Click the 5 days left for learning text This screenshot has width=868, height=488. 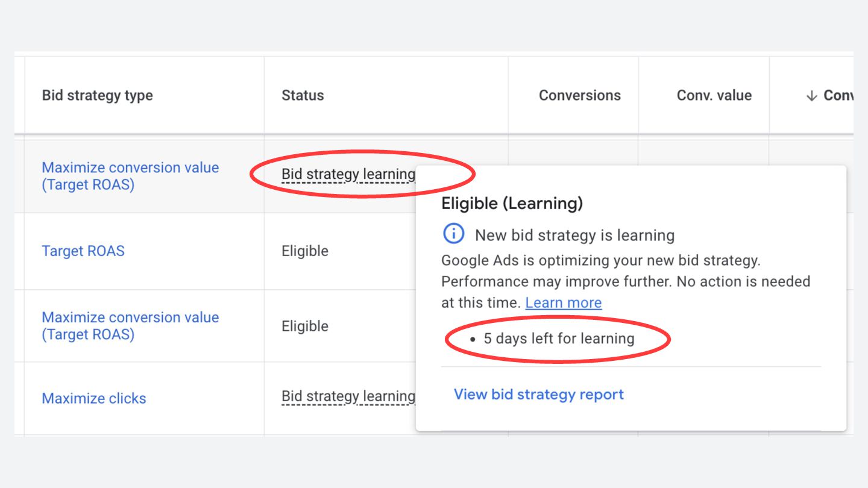click(559, 339)
